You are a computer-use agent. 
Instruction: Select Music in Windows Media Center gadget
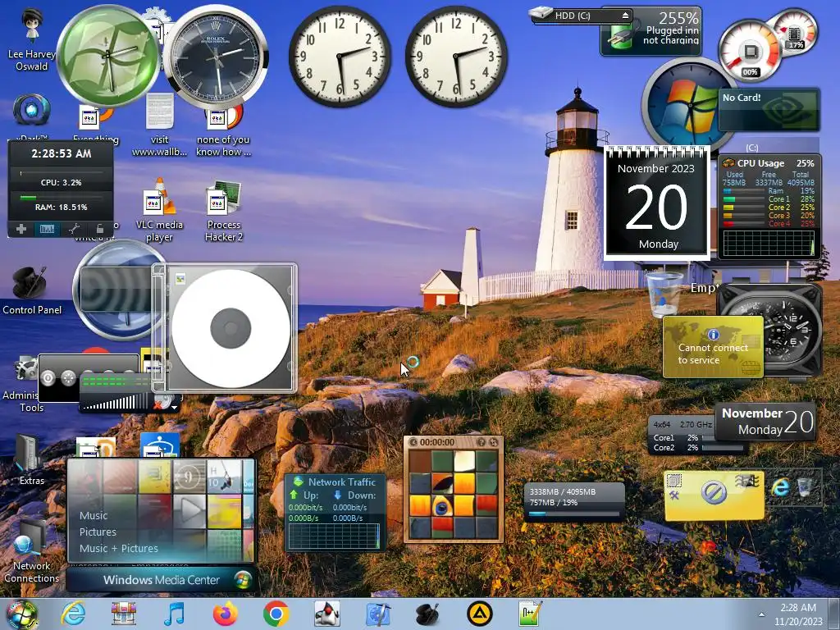tap(94, 515)
